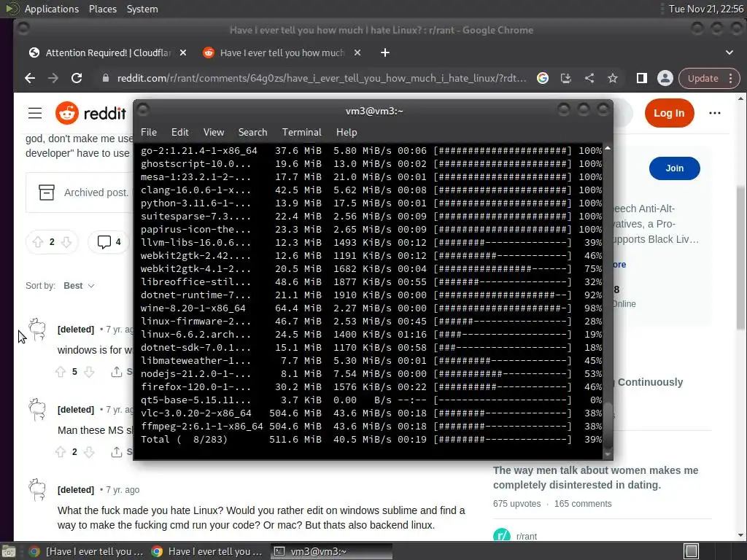
Task: Upvote the comment with 5 points
Action: (60, 372)
